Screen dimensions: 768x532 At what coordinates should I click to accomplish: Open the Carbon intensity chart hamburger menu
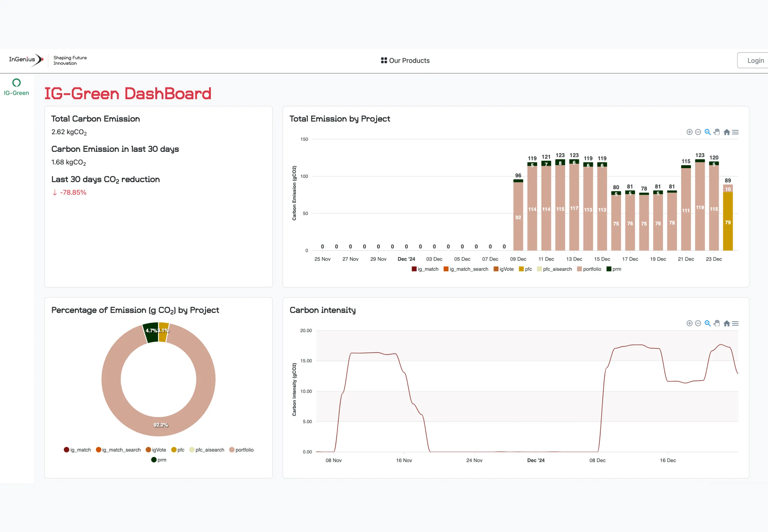pos(735,323)
